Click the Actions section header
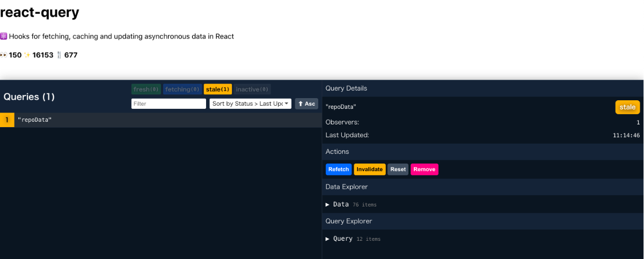Image resolution: width=644 pixels, height=259 pixels. pyautogui.click(x=483, y=152)
